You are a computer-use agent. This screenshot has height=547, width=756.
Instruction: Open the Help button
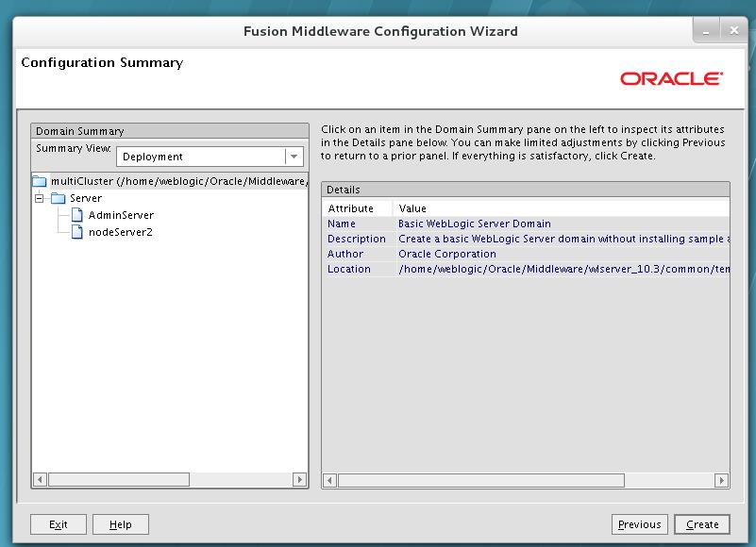click(x=121, y=524)
